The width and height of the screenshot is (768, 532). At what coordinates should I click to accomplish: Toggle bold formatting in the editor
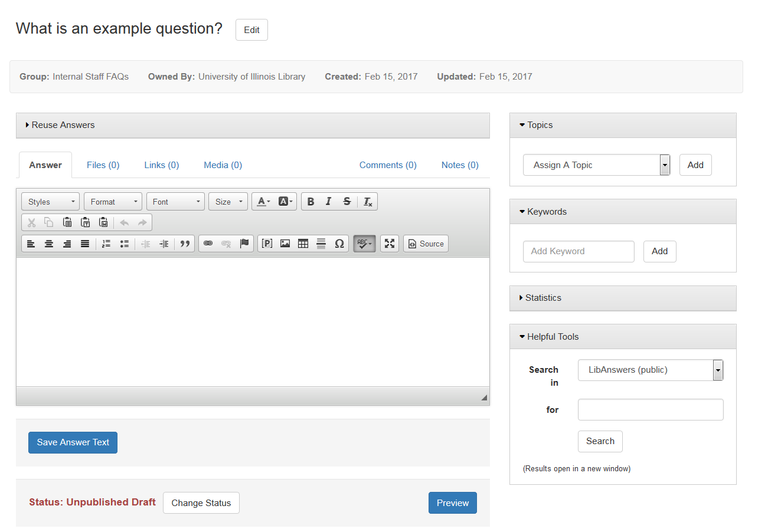click(x=311, y=202)
